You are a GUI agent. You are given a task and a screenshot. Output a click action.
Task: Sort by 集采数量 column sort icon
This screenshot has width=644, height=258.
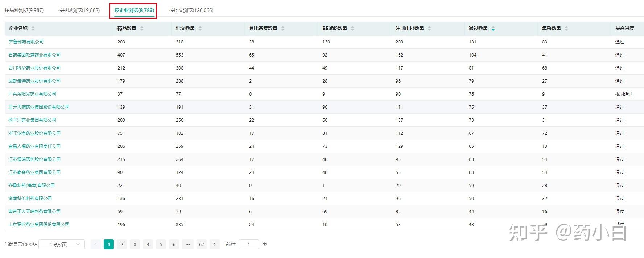pyautogui.click(x=566, y=29)
